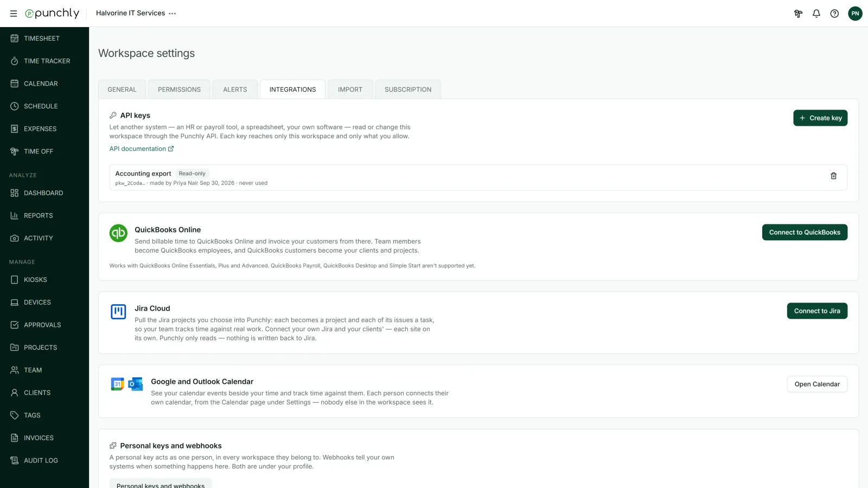
Task: Click the Jira Cloud heading
Action: click(x=152, y=309)
